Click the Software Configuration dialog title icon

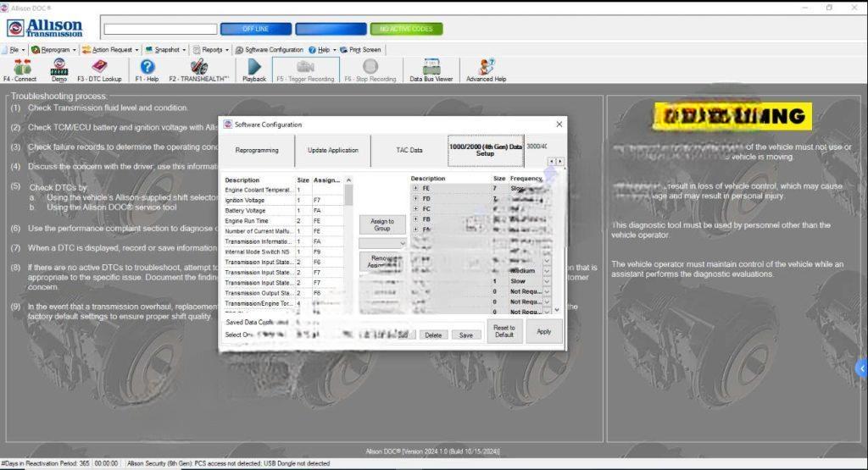pos(227,124)
